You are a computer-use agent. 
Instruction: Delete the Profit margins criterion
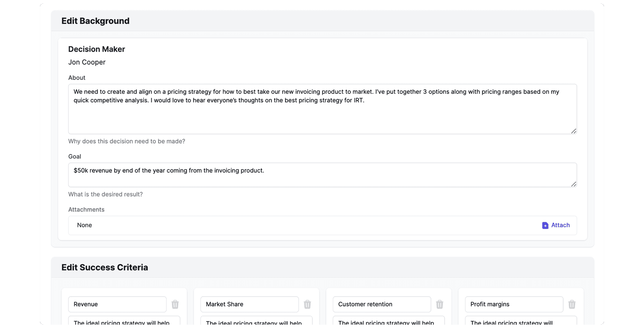(x=572, y=305)
